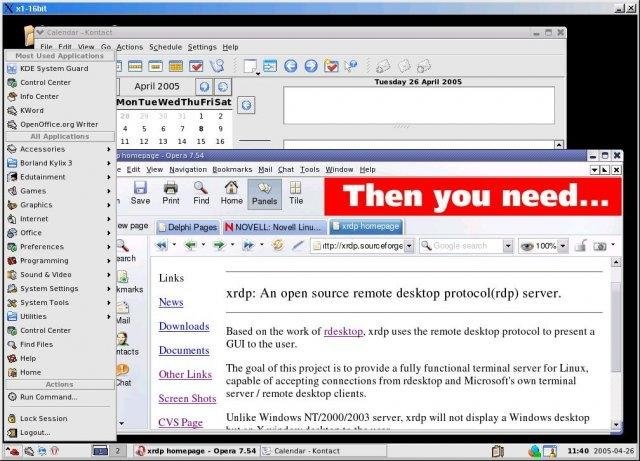Open the Schedule menu in Kontact
This screenshot has width=640, height=461.
tap(165, 47)
